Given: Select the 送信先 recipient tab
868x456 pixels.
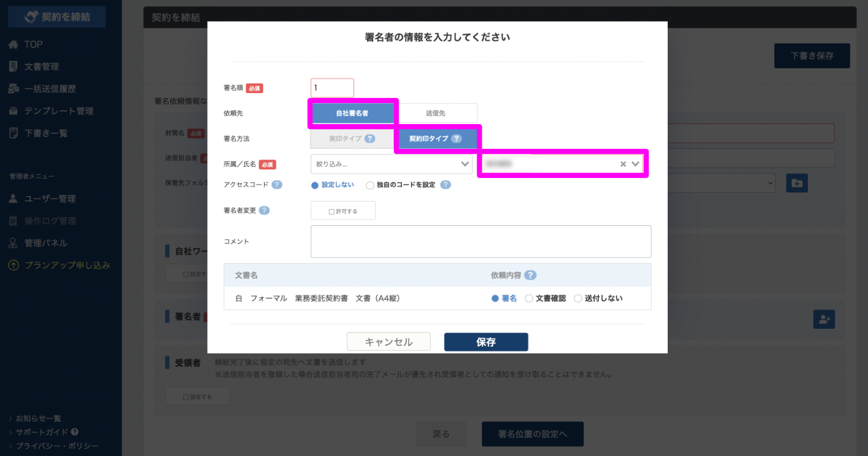Looking at the screenshot, I should [x=435, y=114].
